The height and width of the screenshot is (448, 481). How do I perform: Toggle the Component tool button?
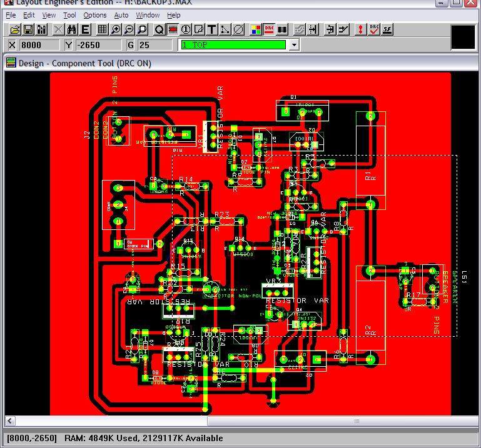[173, 29]
